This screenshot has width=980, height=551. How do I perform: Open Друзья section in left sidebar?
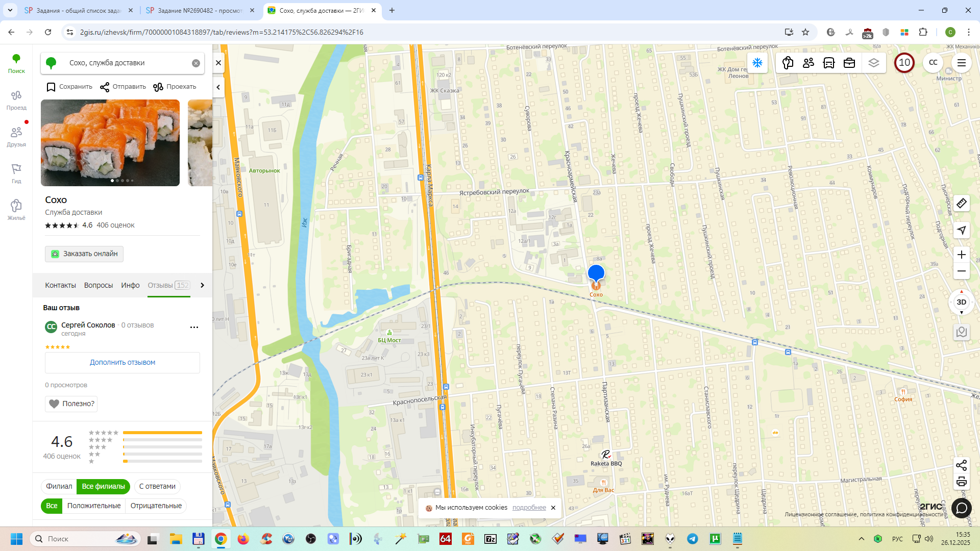(x=16, y=137)
